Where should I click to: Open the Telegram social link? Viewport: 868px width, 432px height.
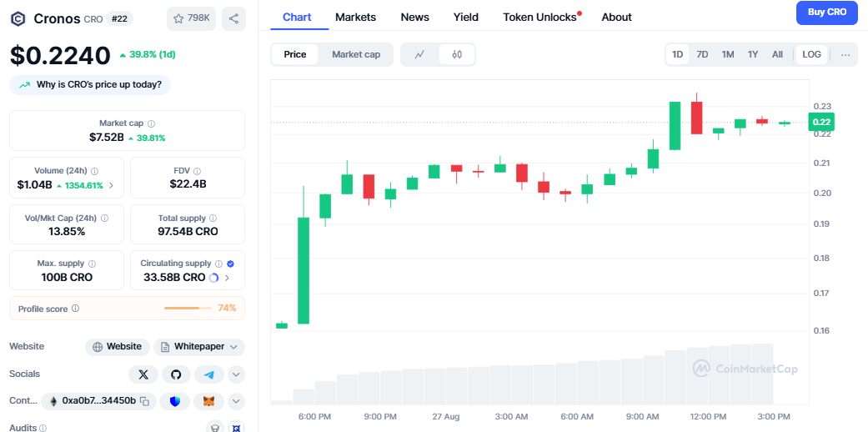point(208,374)
